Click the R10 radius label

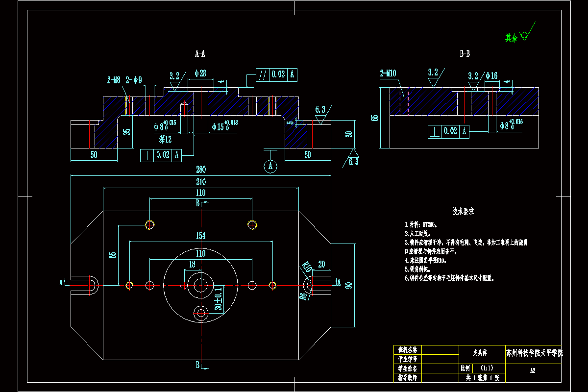[307, 267]
